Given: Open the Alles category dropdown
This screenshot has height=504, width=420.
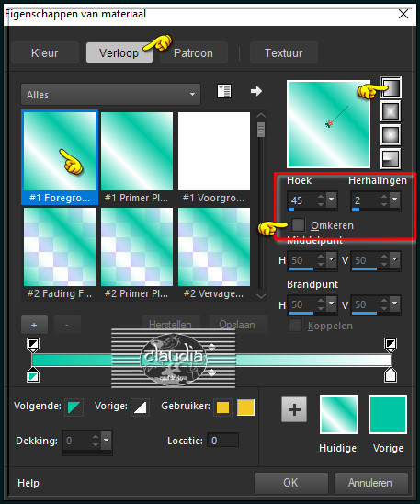Looking at the screenshot, I should tap(110, 95).
